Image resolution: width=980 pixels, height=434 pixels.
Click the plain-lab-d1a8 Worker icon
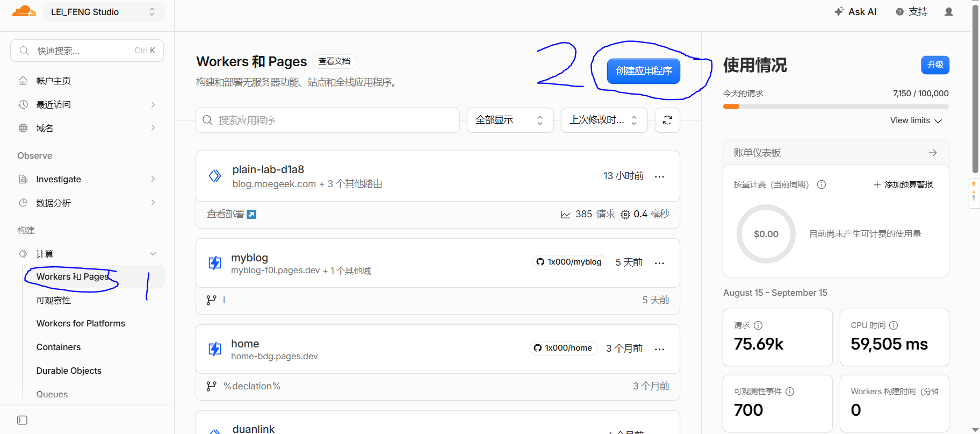click(x=215, y=176)
